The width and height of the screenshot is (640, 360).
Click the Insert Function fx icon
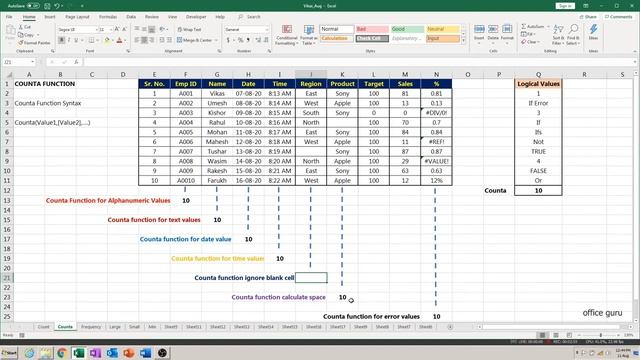tap(76, 62)
